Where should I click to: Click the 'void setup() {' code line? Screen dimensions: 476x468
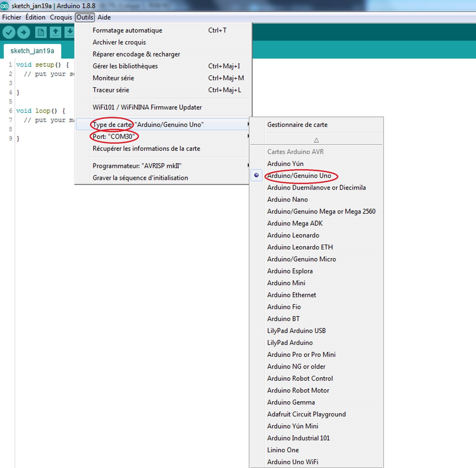pyautogui.click(x=42, y=65)
